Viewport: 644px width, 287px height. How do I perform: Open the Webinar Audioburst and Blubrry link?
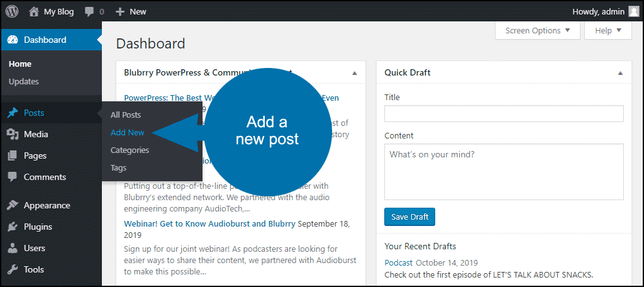coord(209,223)
